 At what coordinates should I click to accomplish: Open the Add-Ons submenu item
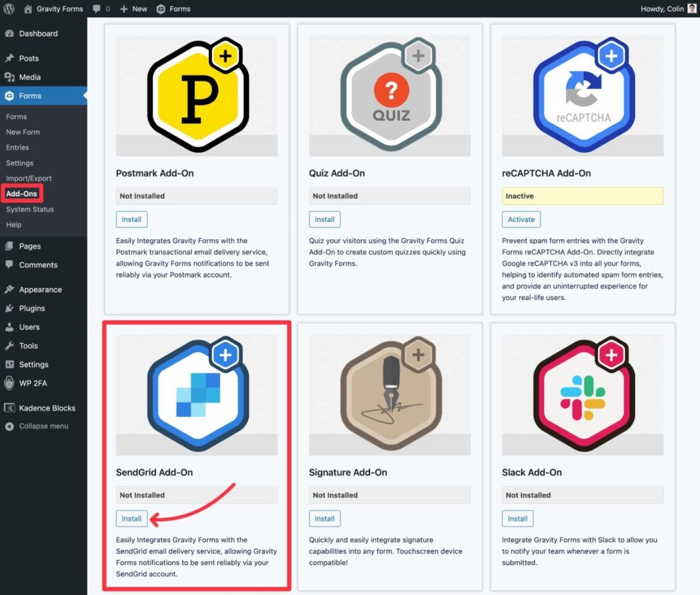point(21,193)
